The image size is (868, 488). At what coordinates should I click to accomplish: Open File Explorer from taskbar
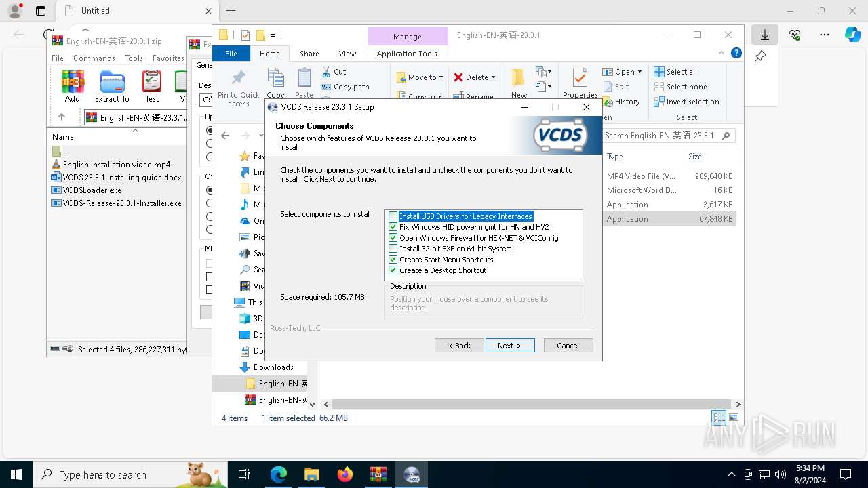pyautogui.click(x=312, y=474)
